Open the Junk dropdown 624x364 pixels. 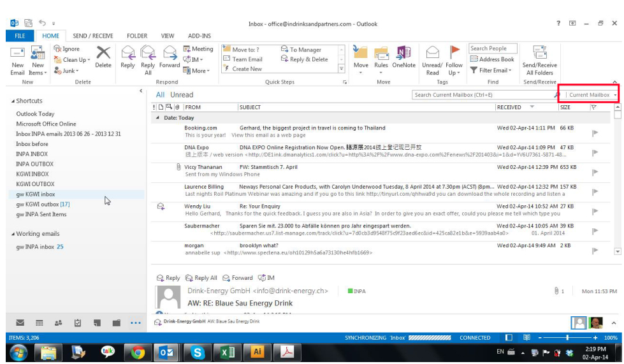[x=66, y=70]
